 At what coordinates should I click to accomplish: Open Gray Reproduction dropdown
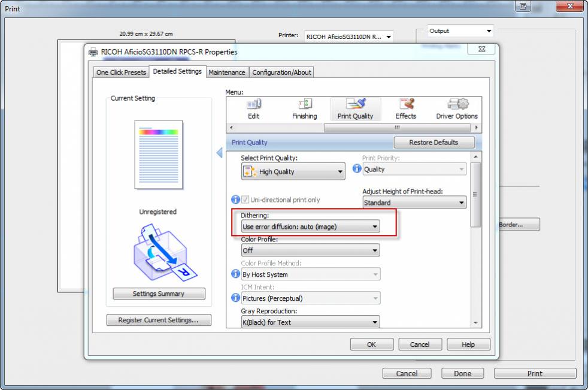click(x=311, y=322)
